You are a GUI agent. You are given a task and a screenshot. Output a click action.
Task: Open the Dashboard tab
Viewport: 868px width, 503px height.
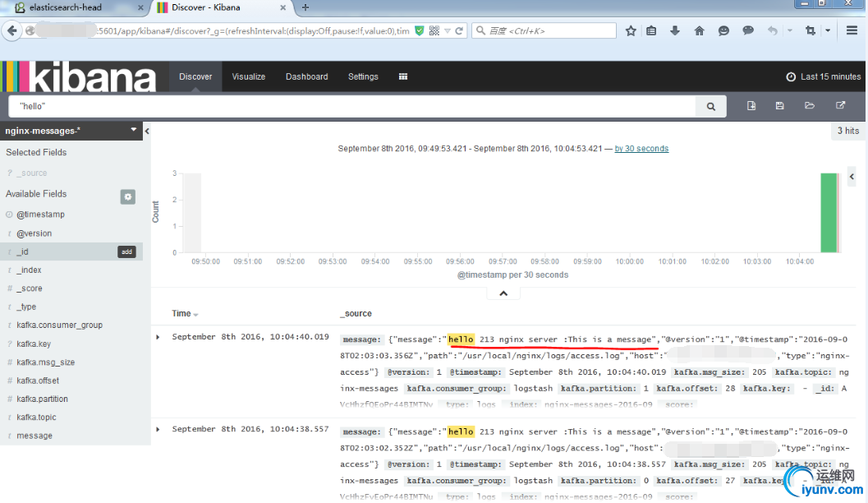[x=306, y=76]
